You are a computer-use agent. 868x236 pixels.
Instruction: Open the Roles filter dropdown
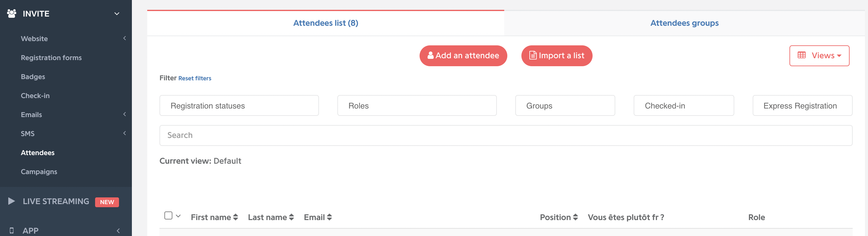(x=417, y=105)
